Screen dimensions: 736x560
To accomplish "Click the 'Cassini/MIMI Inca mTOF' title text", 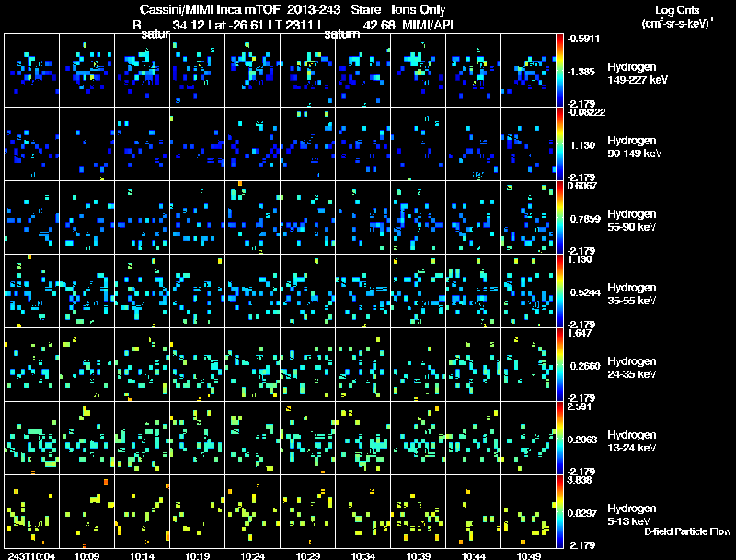I will click(210, 9).
